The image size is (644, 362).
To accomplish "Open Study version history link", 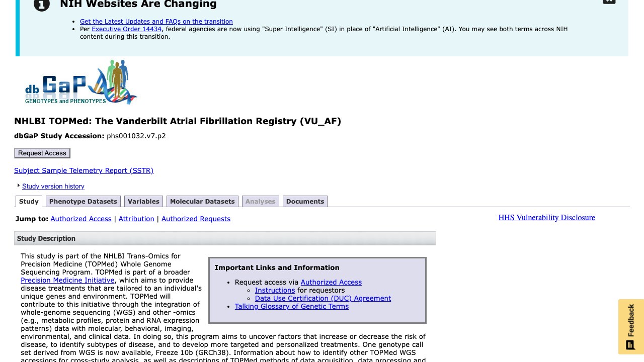I will coord(53,186).
